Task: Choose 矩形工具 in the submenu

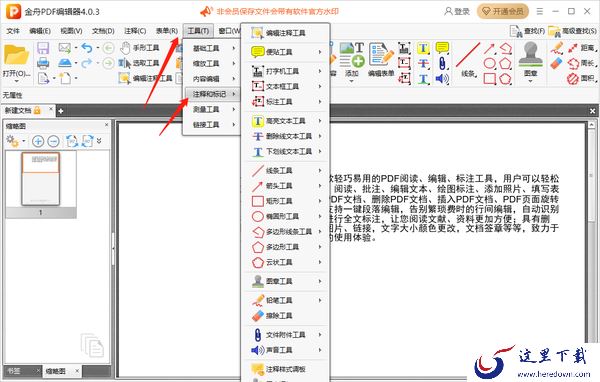Action: point(285,201)
